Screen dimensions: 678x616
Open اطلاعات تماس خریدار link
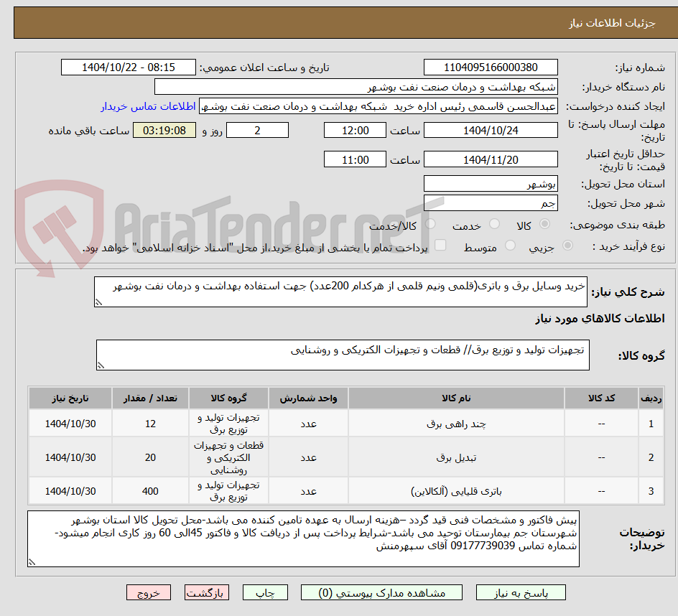(x=148, y=106)
